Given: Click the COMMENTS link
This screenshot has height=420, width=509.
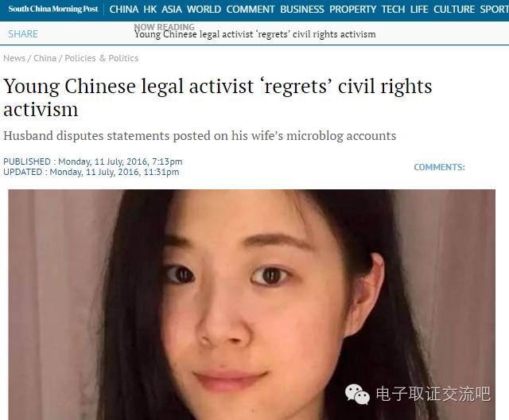Looking at the screenshot, I should 439,167.
